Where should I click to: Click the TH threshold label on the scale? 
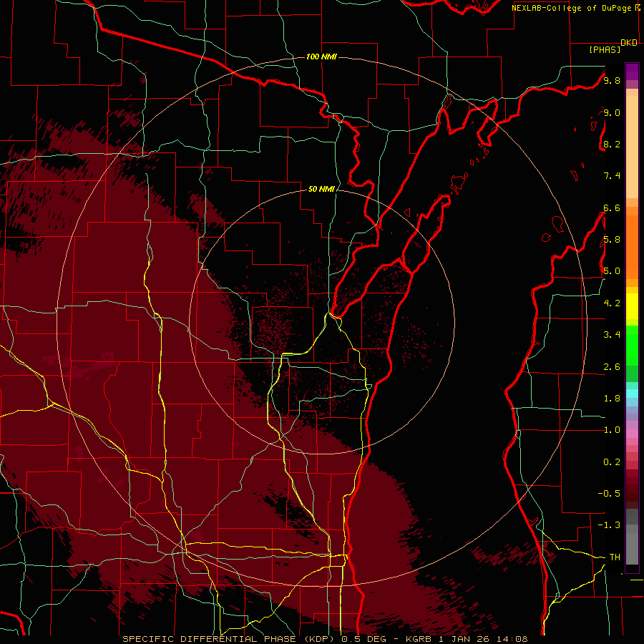pos(615,557)
